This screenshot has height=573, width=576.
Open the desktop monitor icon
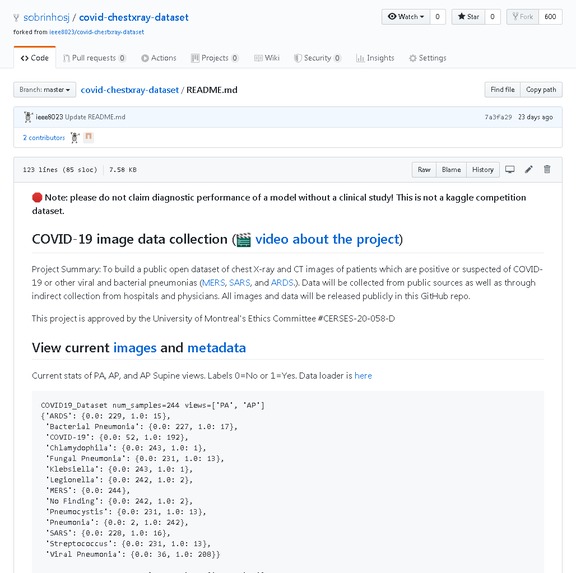coord(510,169)
